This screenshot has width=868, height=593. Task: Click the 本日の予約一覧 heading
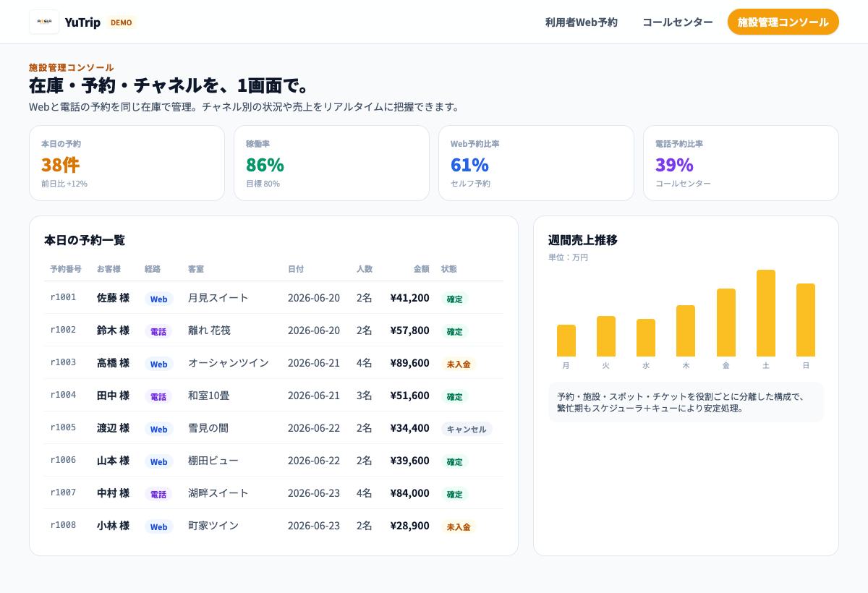[85, 240]
